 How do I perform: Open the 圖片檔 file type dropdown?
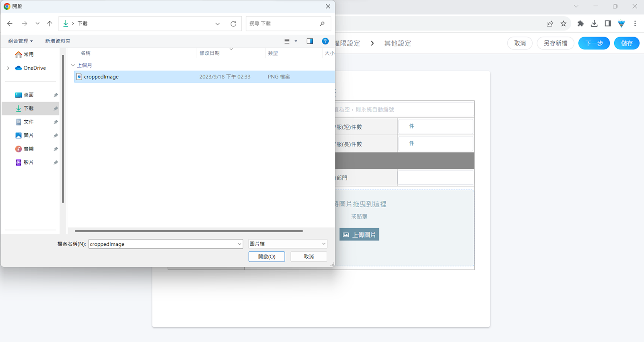(287, 244)
